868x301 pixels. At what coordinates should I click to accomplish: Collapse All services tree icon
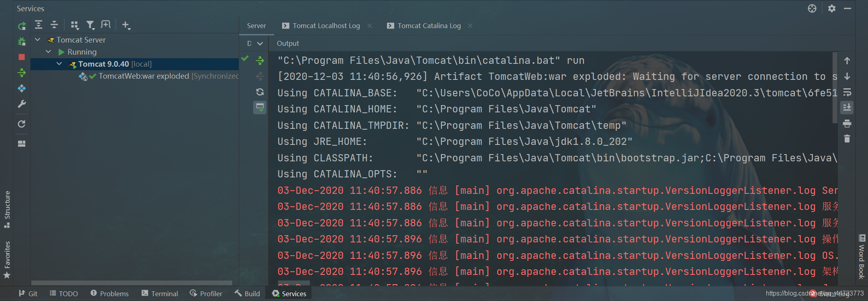coord(54,25)
